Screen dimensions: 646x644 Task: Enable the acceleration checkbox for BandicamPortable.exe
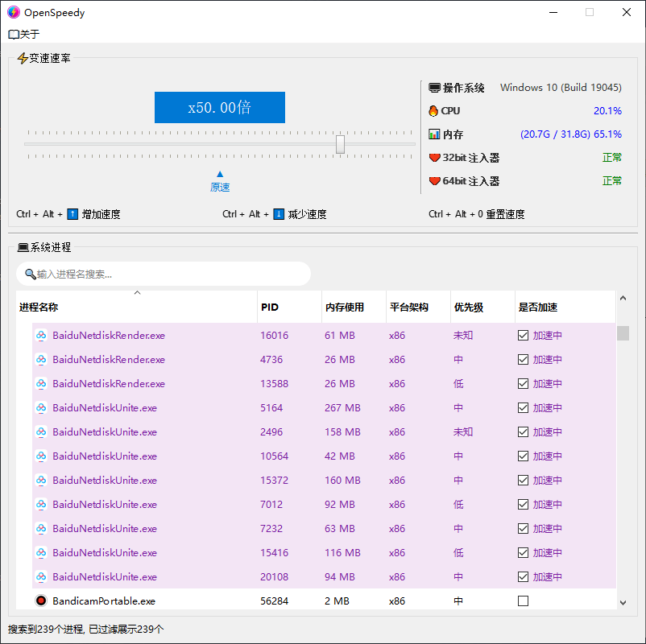[x=524, y=601]
